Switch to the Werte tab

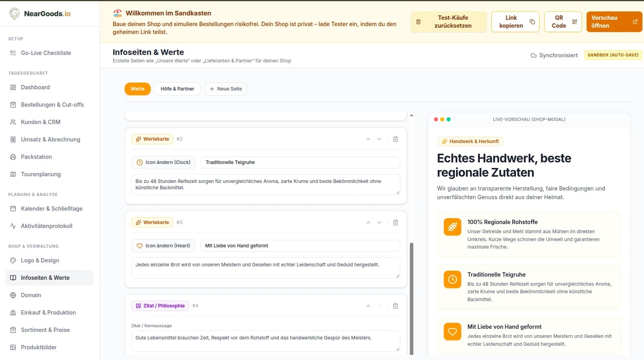click(138, 89)
